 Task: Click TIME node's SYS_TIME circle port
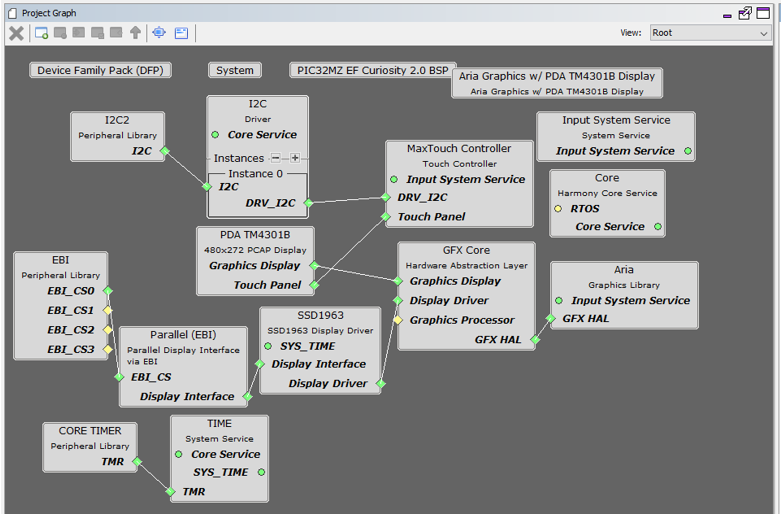(261, 472)
